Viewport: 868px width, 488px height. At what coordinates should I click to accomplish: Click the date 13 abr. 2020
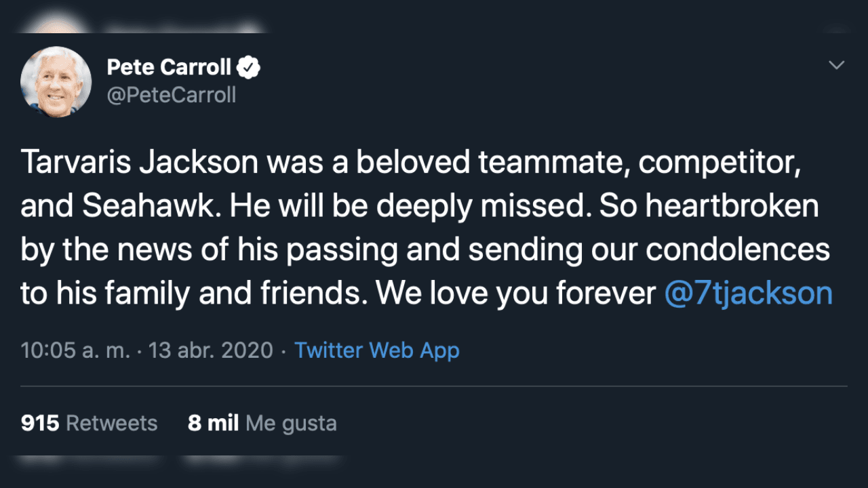tap(210, 350)
